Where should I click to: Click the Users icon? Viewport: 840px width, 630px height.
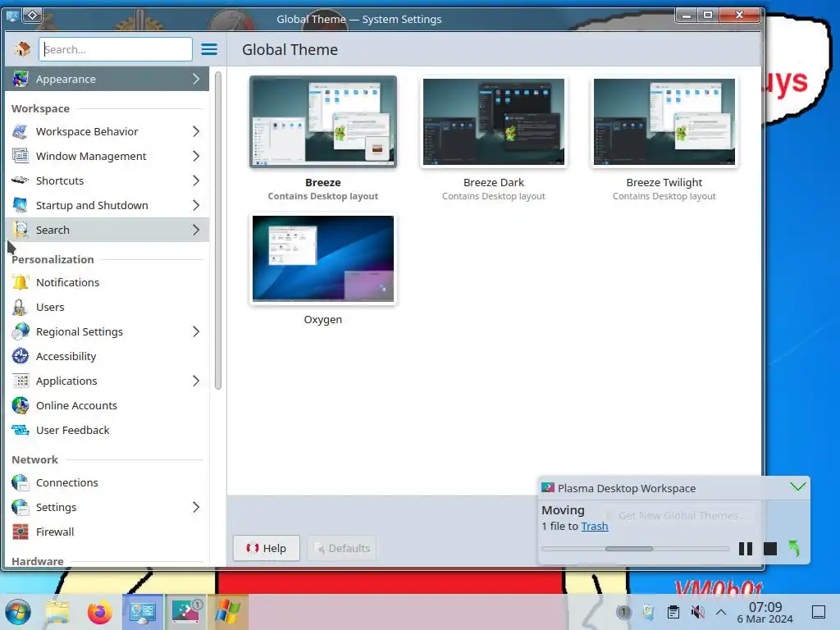pos(21,307)
